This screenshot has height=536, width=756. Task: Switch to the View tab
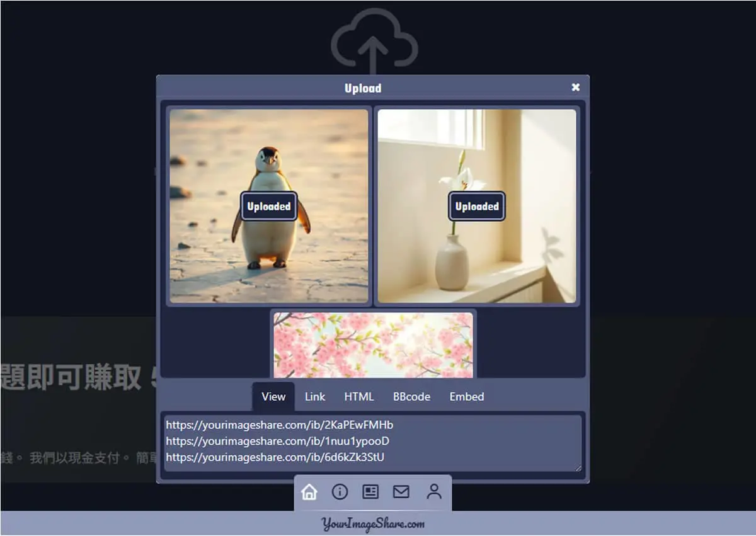pyautogui.click(x=273, y=397)
